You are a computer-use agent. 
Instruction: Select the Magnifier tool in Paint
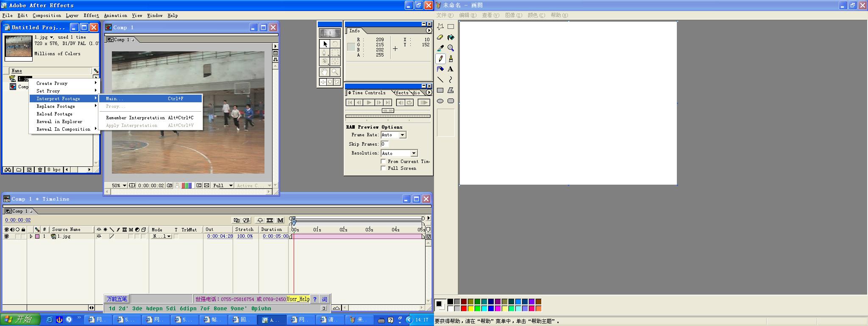pyautogui.click(x=451, y=48)
